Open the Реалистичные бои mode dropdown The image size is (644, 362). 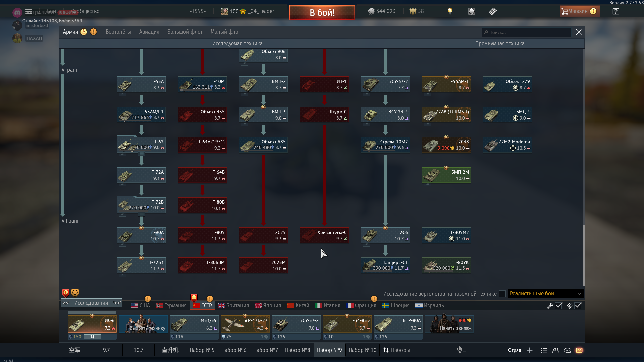click(x=546, y=294)
